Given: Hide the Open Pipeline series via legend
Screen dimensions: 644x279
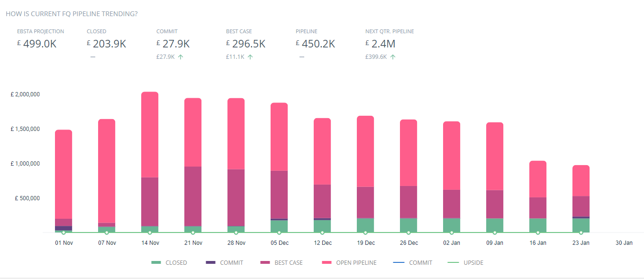Looking at the screenshot, I should coord(350,263).
